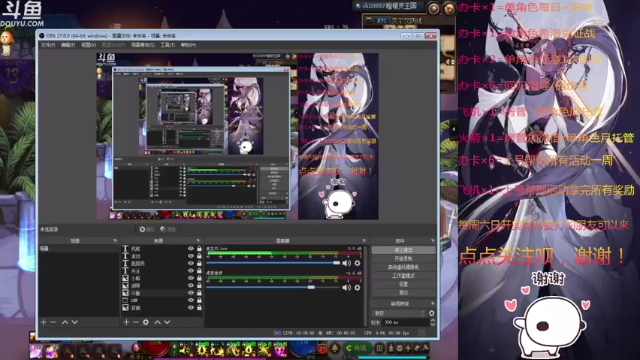Adjust the 桌面音频 volume slider
This screenshot has height=360, width=640.
coord(273,288)
